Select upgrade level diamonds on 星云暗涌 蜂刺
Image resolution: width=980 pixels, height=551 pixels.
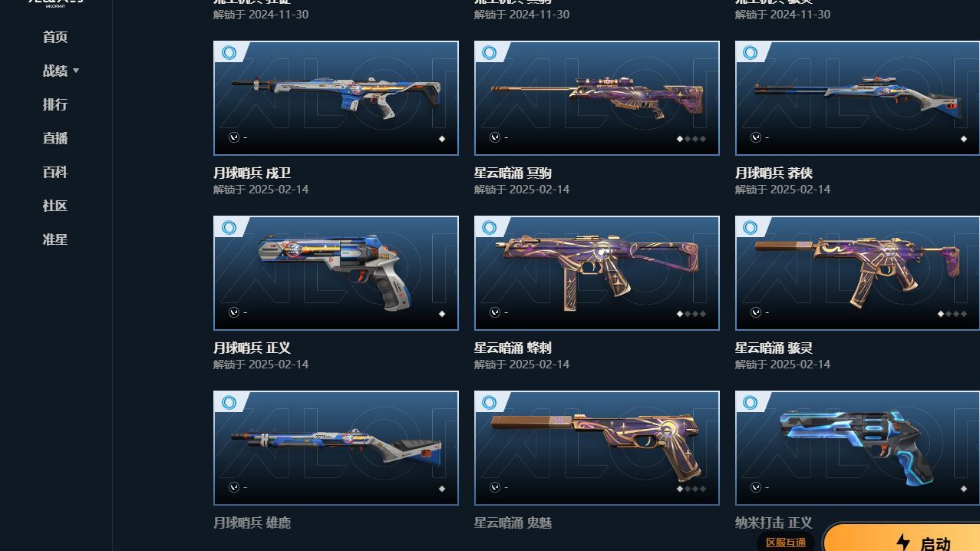click(x=691, y=314)
